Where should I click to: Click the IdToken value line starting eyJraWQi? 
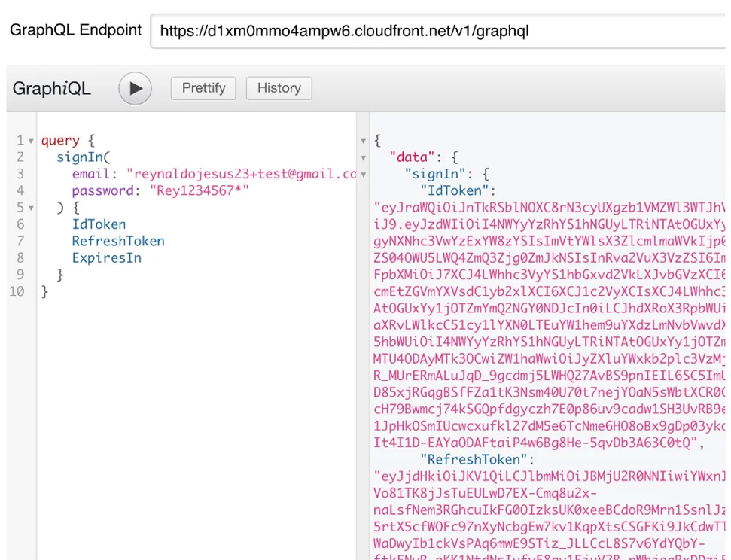tap(549, 208)
